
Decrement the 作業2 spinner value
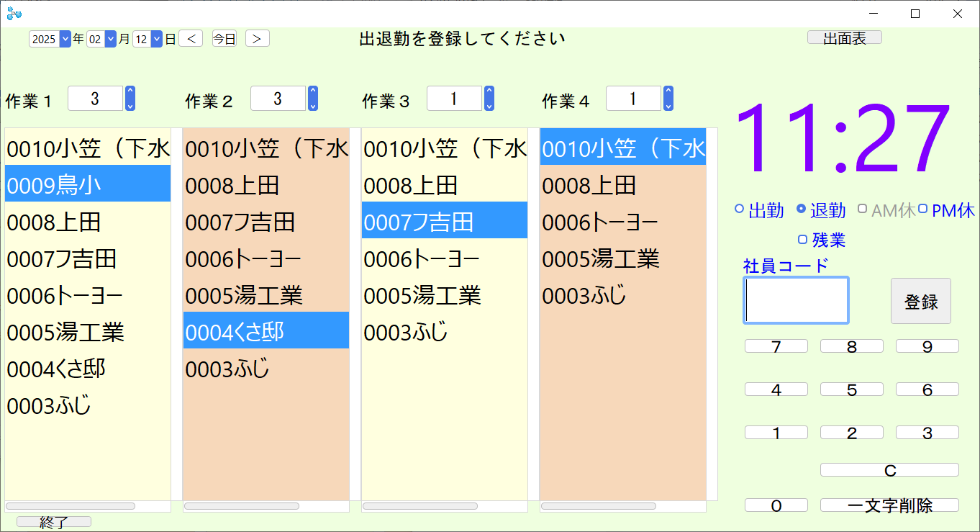pyautogui.click(x=312, y=104)
